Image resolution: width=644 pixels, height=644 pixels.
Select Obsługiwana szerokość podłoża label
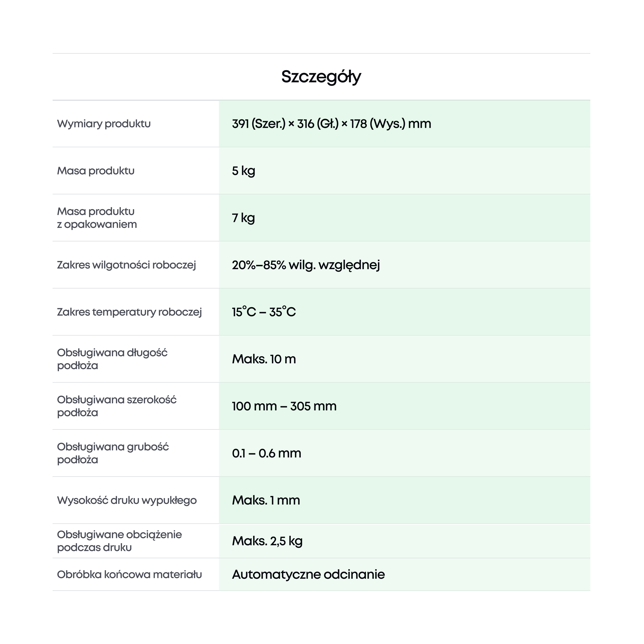(117, 406)
